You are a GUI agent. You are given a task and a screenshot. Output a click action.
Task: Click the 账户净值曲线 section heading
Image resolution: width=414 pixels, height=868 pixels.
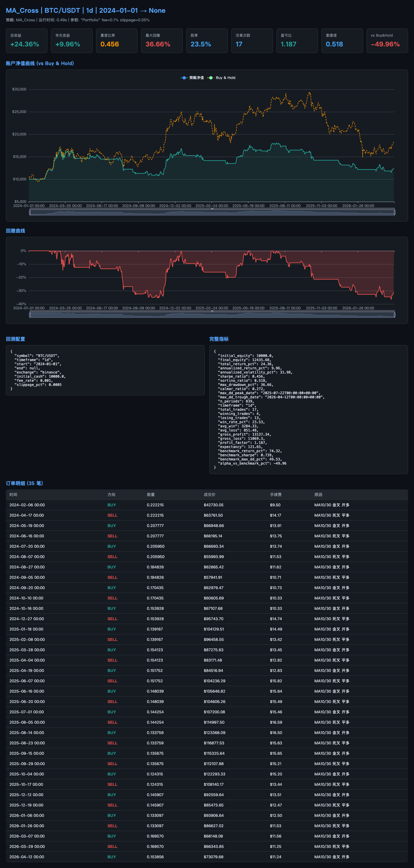(40, 63)
